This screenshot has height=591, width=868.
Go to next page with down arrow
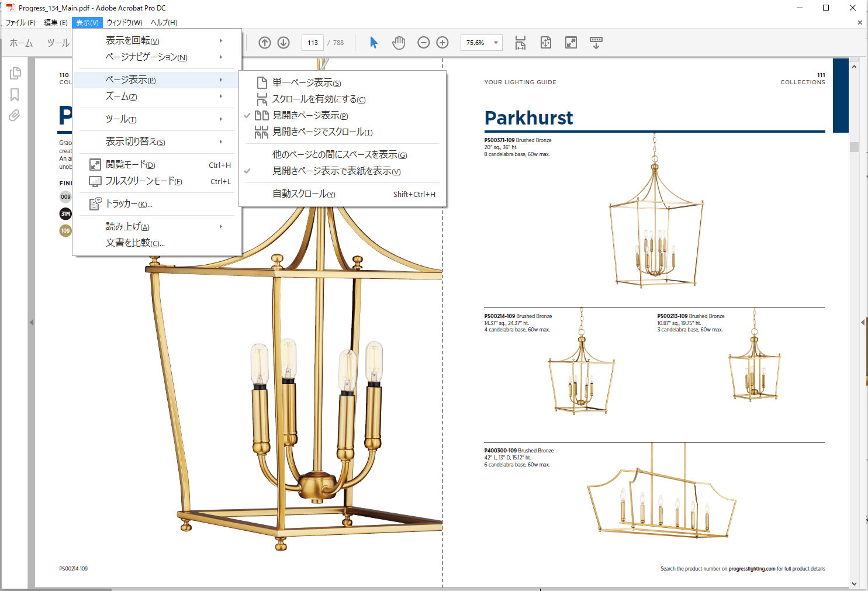tap(283, 43)
